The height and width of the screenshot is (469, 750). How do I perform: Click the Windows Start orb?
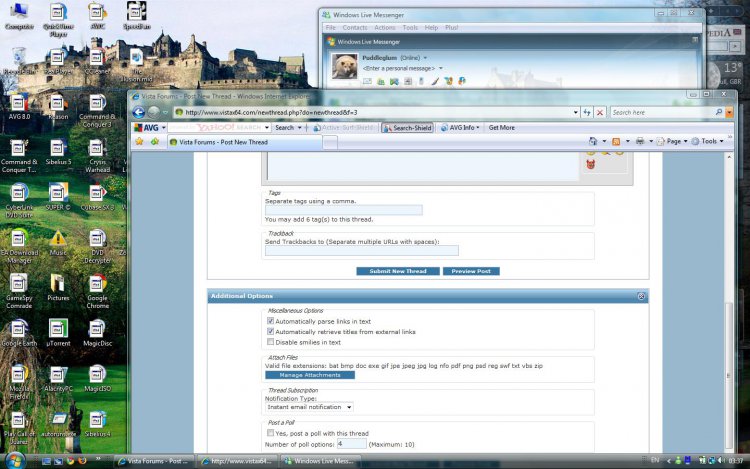(14, 460)
